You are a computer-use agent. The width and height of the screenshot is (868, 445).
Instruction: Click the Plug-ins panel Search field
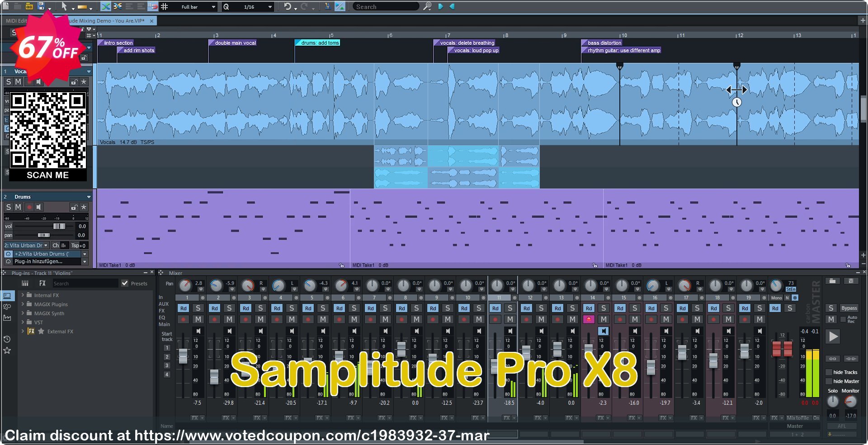coord(85,284)
